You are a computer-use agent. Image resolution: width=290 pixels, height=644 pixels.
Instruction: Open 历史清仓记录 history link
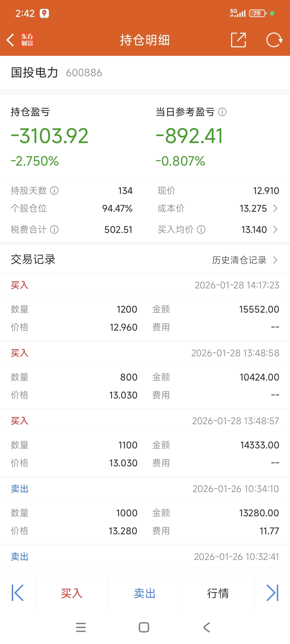click(x=244, y=260)
